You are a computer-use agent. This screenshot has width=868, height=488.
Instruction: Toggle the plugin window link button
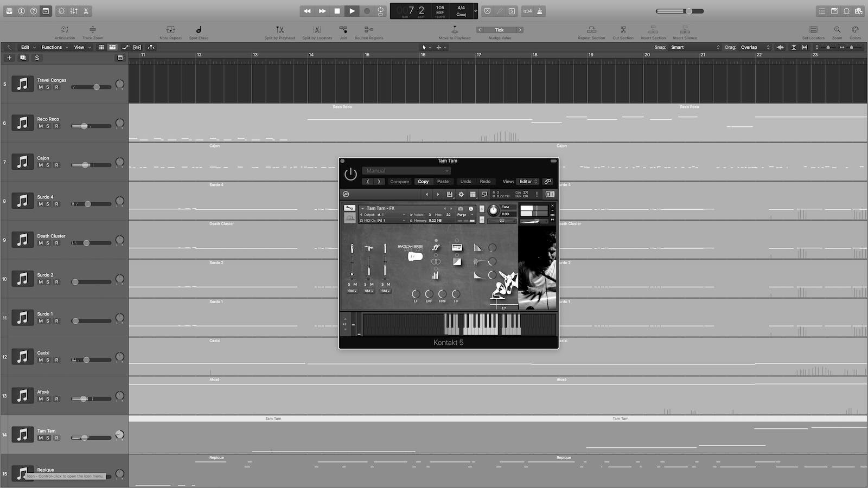click(548, 182)
